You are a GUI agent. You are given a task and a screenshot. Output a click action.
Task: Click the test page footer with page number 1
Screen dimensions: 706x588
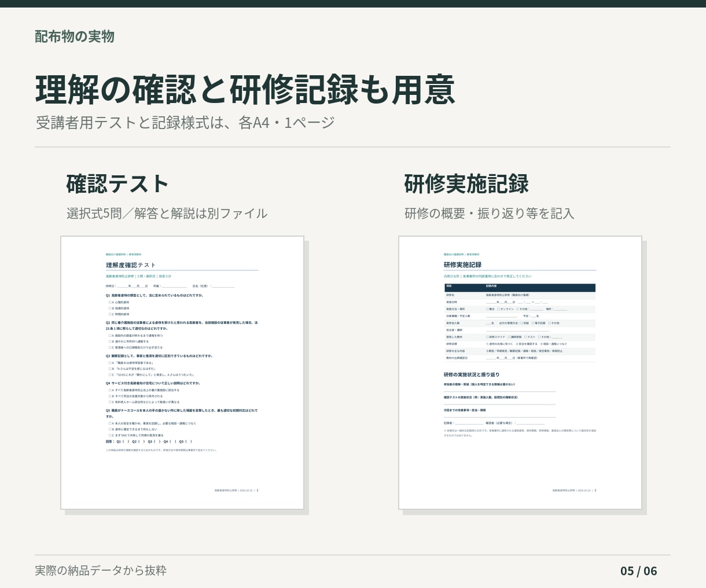coord(236,490)
